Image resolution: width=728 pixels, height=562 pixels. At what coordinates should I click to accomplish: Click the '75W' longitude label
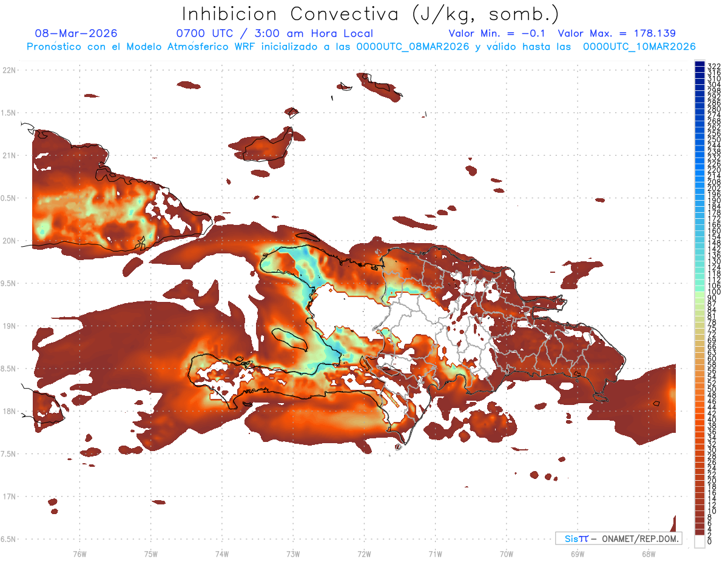[151, 554]
